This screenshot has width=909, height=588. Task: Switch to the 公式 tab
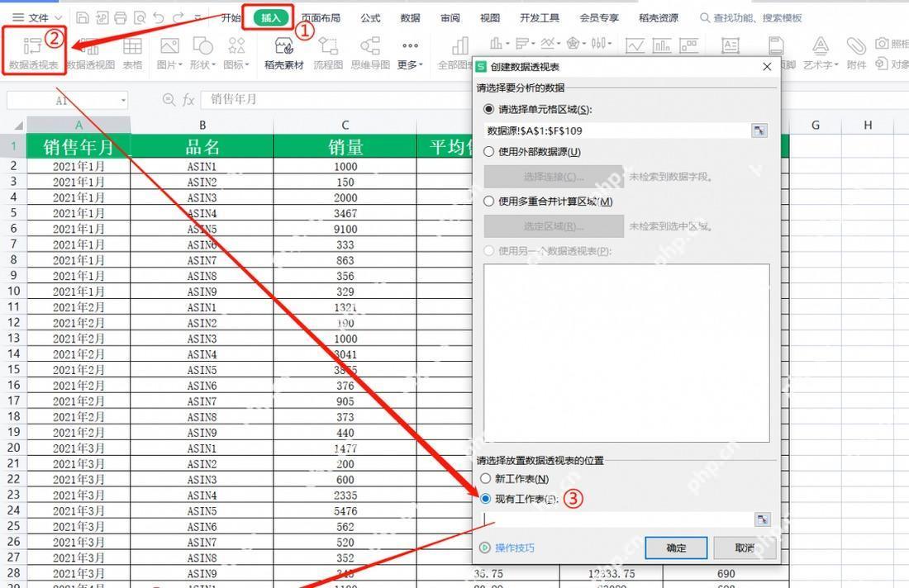[x=370, y=18]
